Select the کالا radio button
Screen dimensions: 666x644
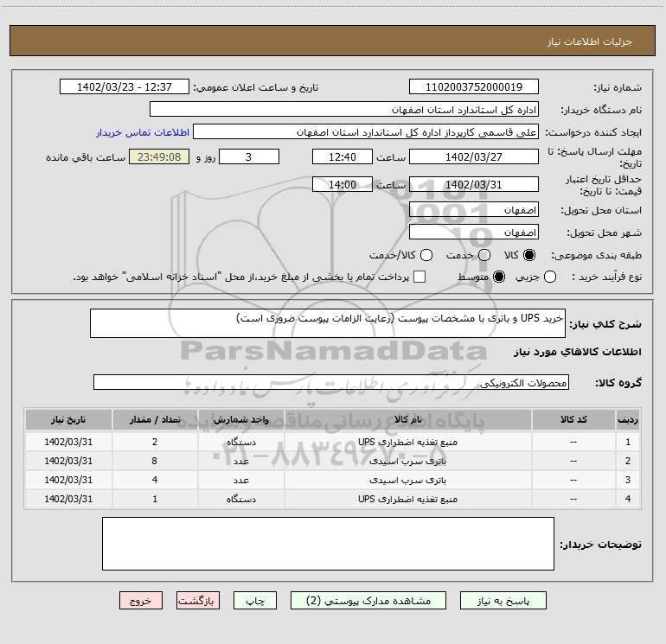[529, 255]
